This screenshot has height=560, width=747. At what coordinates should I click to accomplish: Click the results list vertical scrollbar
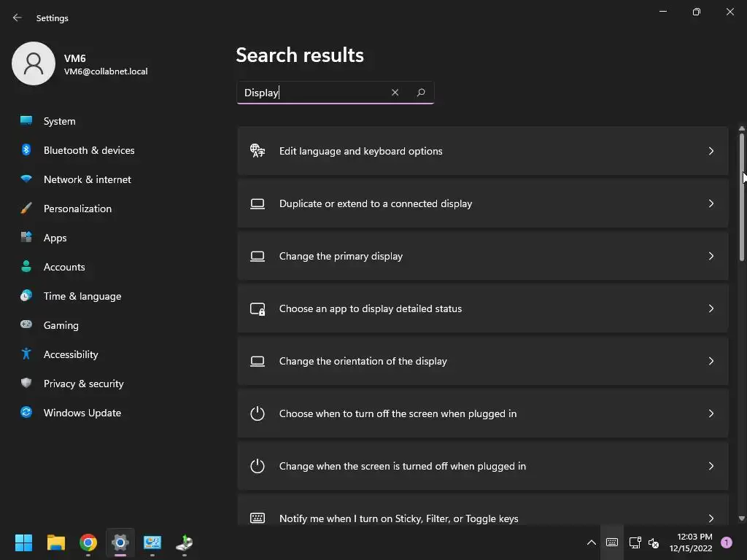742,197
